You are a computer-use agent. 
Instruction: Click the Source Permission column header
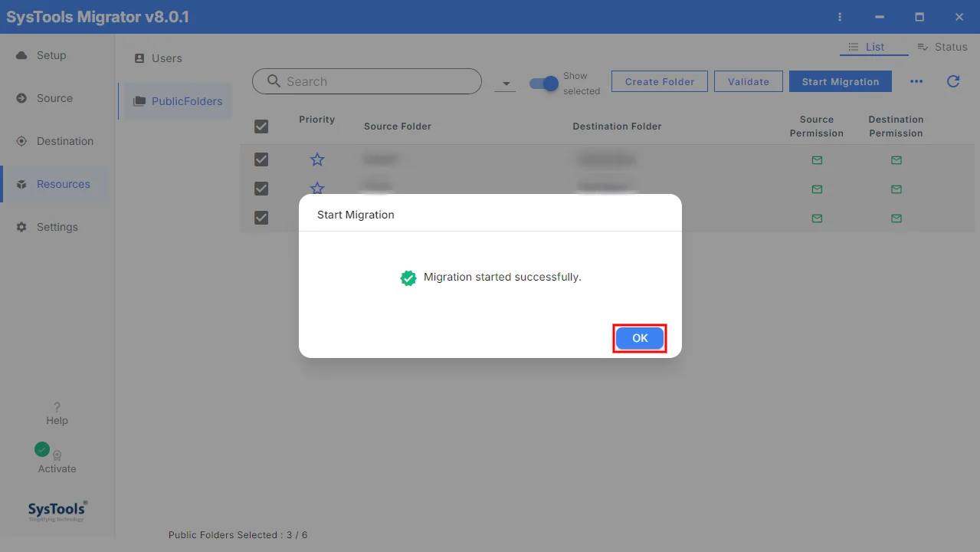(x=817, y=127)
